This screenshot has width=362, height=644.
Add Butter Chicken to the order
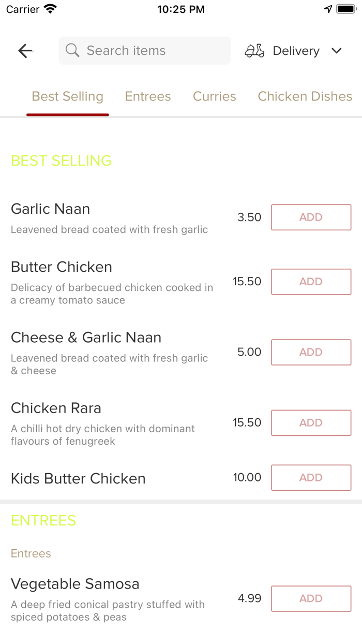pyautogui.click(x=311, y=282)
